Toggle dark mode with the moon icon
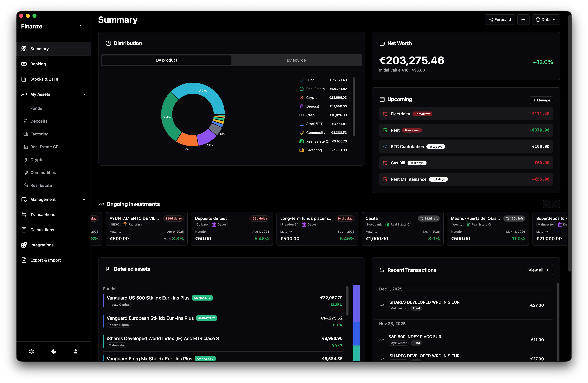The height and width of the screenshot is (383, 588). (54, 351)
